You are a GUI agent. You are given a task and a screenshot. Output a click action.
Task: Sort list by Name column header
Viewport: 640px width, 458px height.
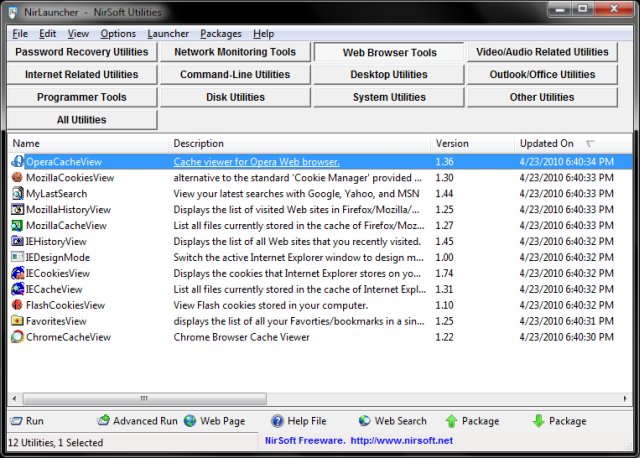click(88, 143)
